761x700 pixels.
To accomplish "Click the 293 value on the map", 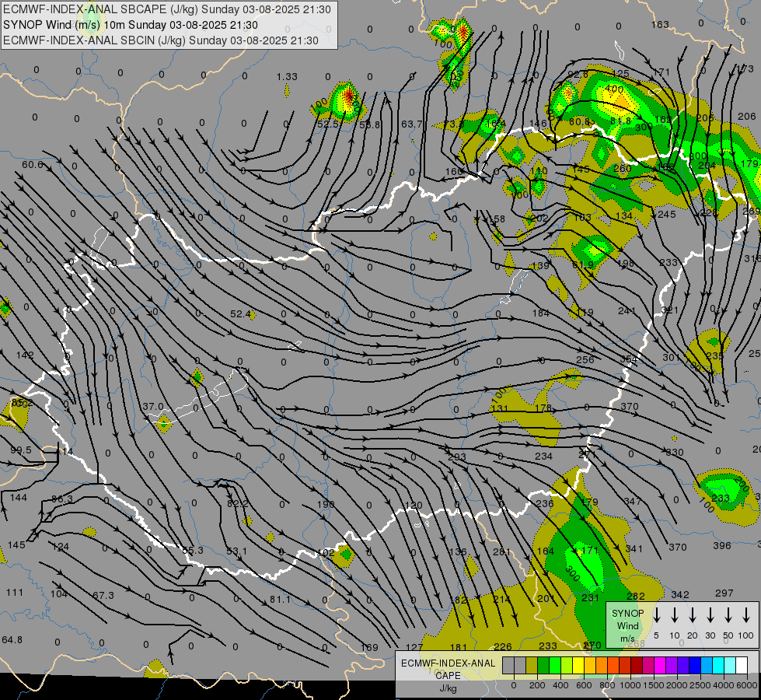I will [x=457, y=457].
